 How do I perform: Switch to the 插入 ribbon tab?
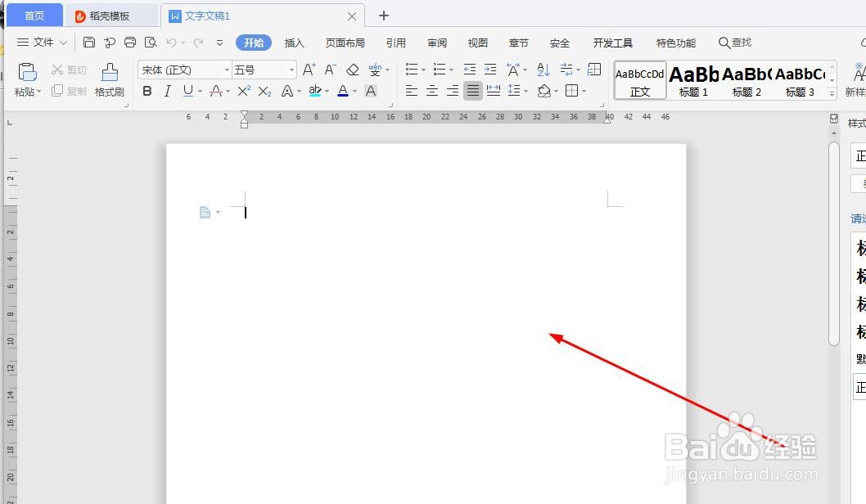(295, 43)
